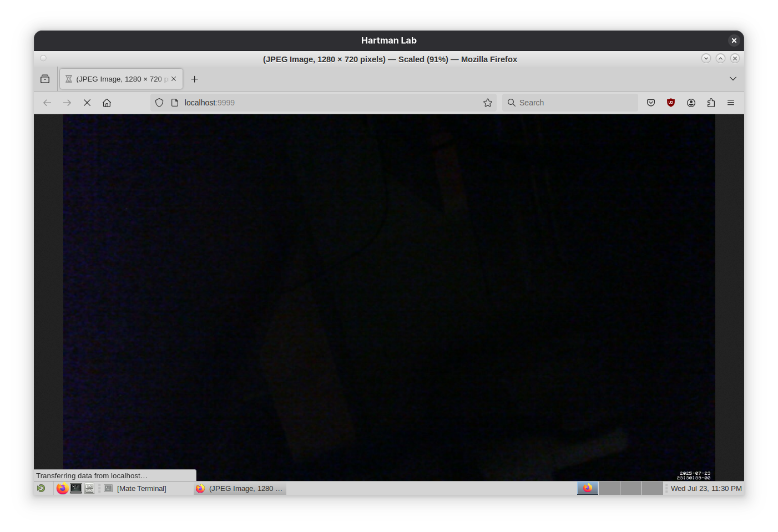
Task: Stop loading the page with the X icon
Action: pyautogui.click(x=87, y=103)
